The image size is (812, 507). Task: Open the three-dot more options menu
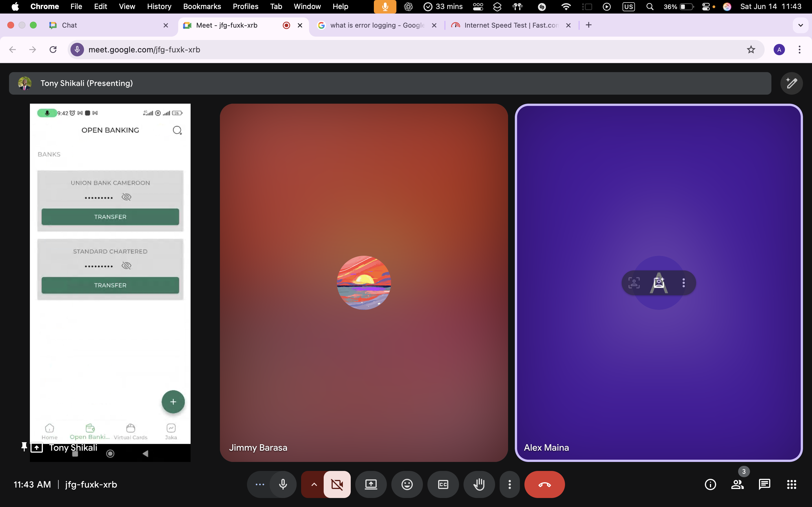tap(509, 484)
